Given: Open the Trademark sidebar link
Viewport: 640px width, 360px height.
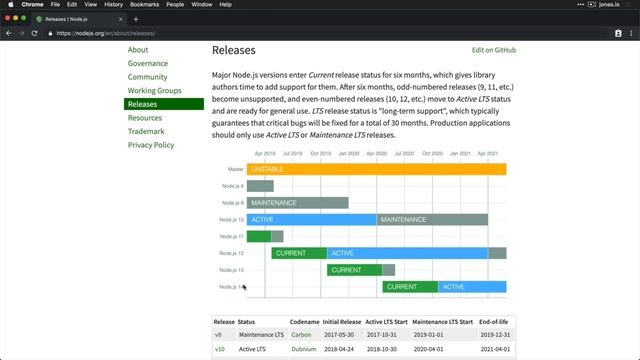Looking at the screenshot, I should click(x=146, y=131).
